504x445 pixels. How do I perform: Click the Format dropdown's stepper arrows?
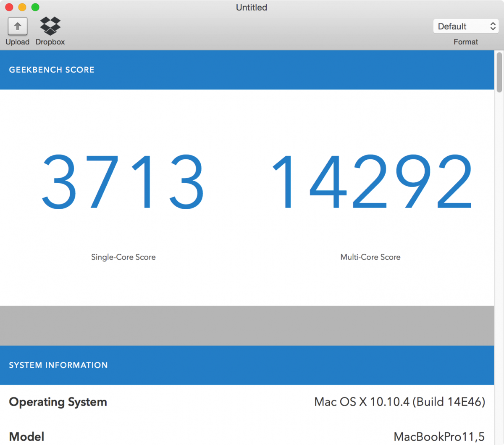click(x=492, y=26)
